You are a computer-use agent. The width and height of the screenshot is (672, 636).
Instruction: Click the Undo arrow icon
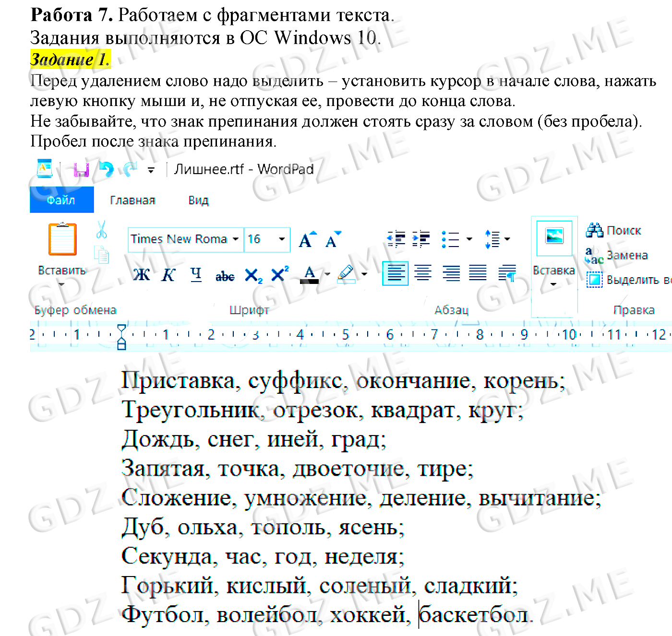(106, 169)
